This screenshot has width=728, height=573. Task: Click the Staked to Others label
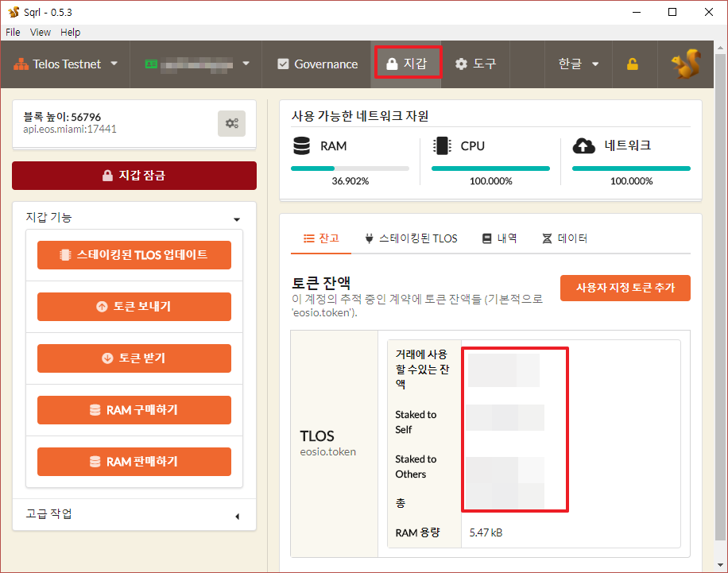click(x=416, y=467)
